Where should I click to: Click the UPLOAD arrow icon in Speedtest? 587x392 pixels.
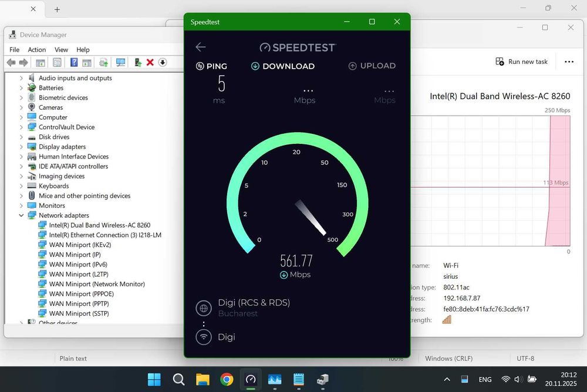click(352, 66)
